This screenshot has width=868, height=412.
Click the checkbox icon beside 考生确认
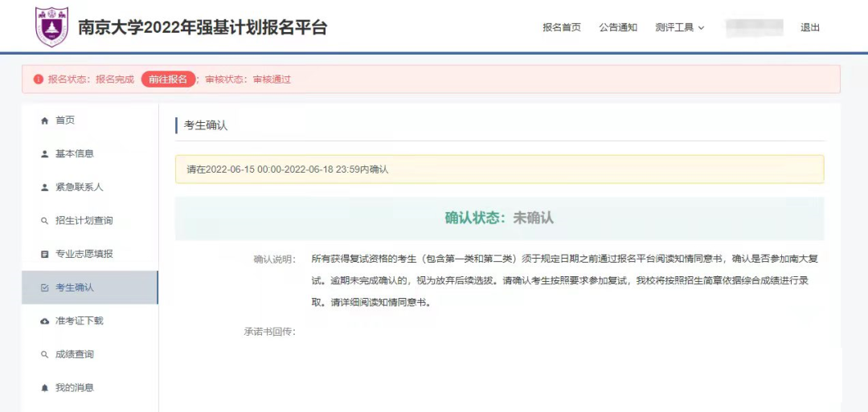click(x=45, y=288)
